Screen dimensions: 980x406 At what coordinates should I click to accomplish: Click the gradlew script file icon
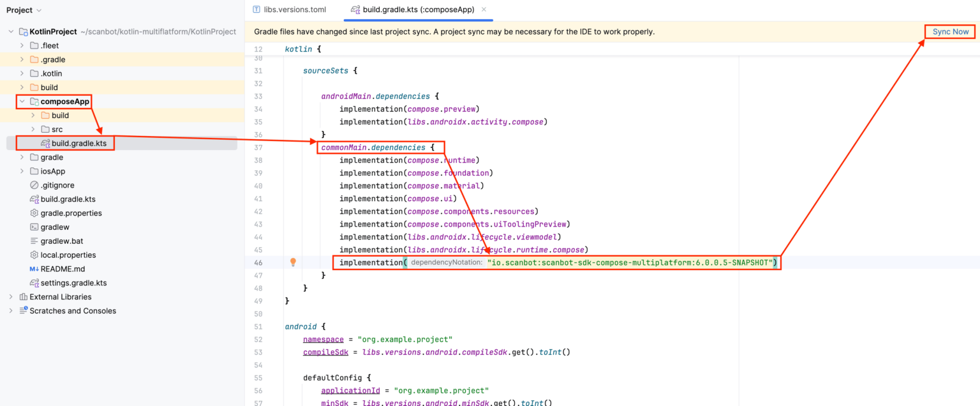point(34,227)
